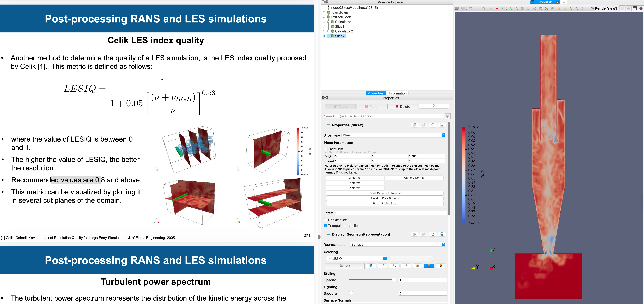Save Slice2 properties as default
This screenshot has height=304, width=644.
442,125
